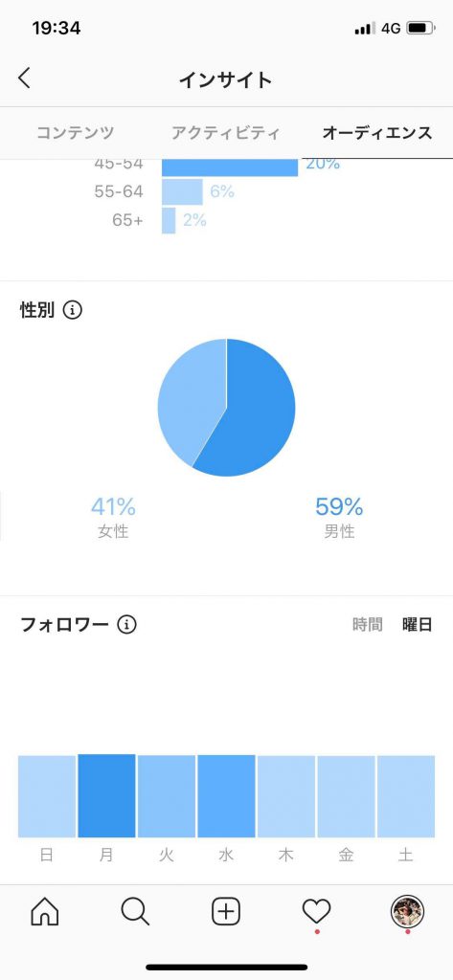Open the search magnifier icon

135,912
